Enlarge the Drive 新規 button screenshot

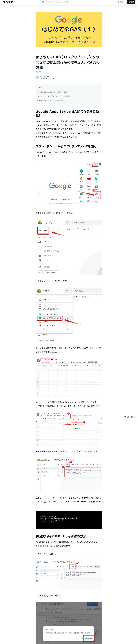click(x=69, y=247)
